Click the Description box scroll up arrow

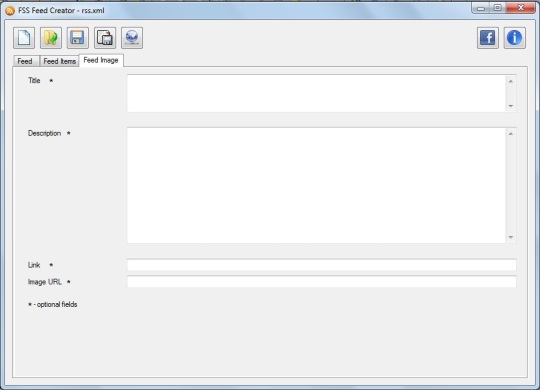pyautogui.click(x=511, y=134)
